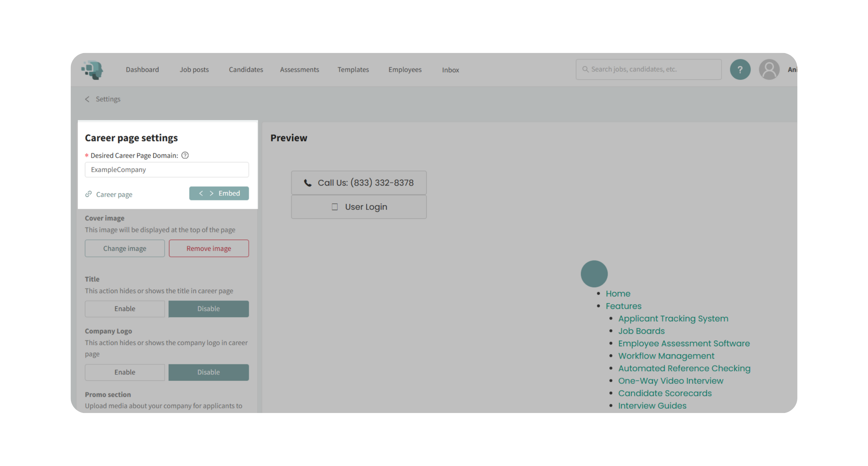Disable the Company Logo option
Viewport: 868px width, 466px height.
coord(208,372)
